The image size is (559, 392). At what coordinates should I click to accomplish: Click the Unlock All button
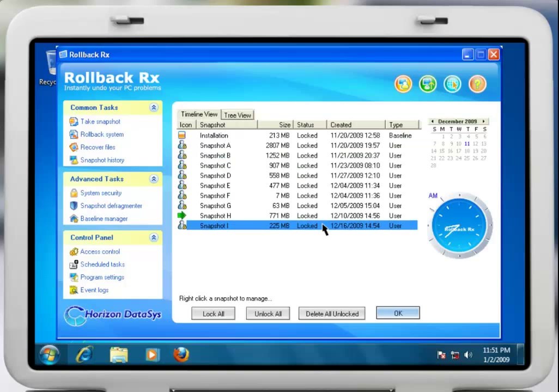(x=268, y=314)
